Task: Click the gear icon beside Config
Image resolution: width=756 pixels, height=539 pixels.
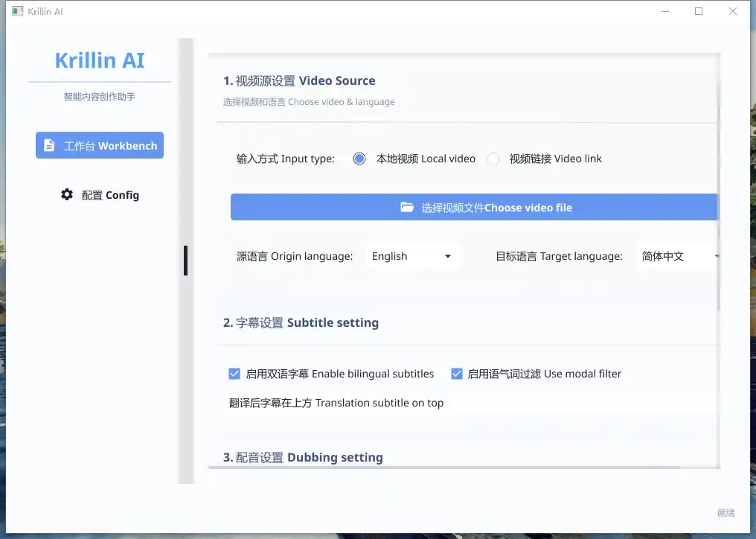Action: tap(67, 194)
